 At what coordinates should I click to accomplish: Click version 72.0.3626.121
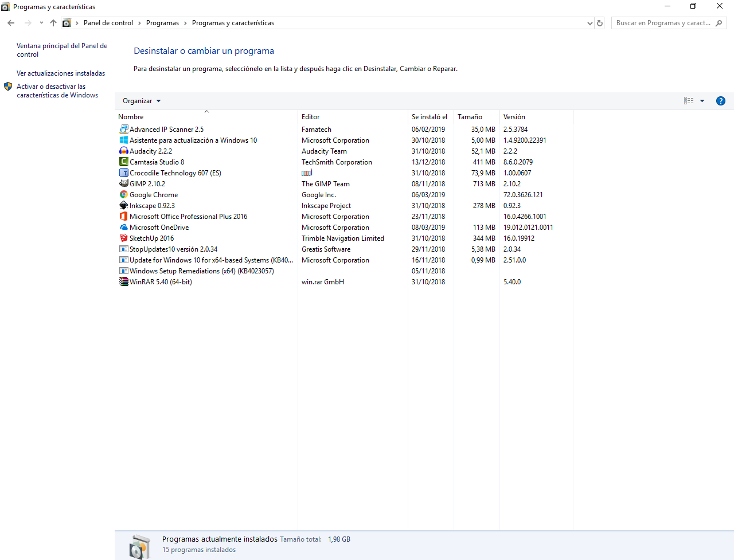pyautogui.click(x=523, y=195)
